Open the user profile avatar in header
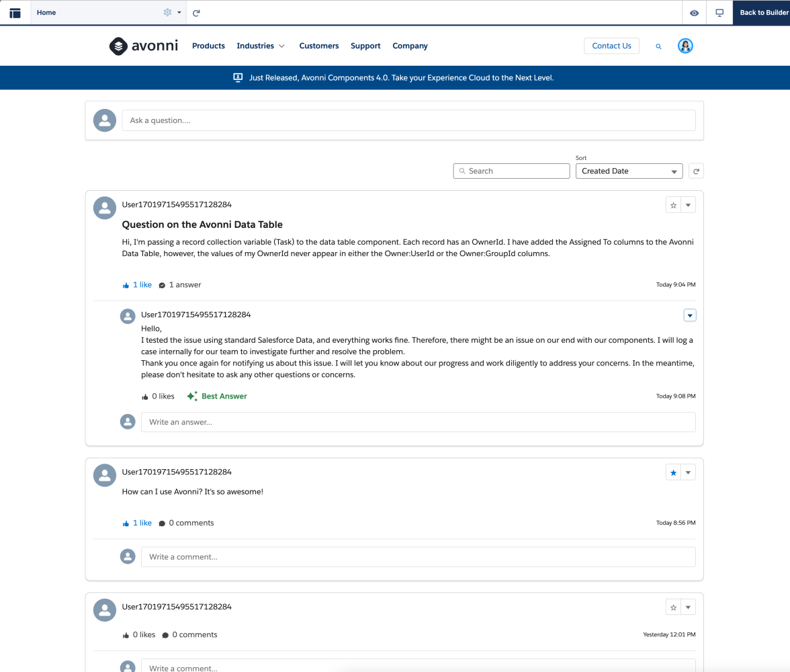790x672 pixels. point(685,46)
